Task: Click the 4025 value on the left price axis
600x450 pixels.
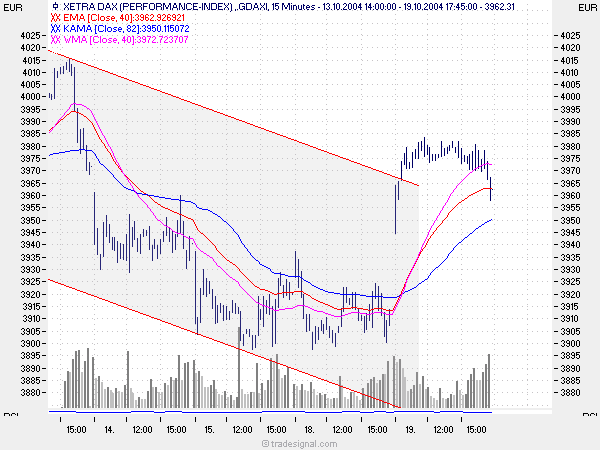Action: pos(30,35)
